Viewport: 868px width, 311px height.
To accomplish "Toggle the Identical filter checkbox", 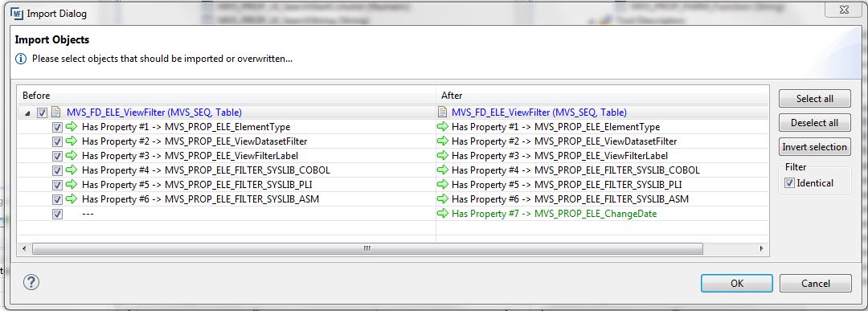I will (790, 183).
